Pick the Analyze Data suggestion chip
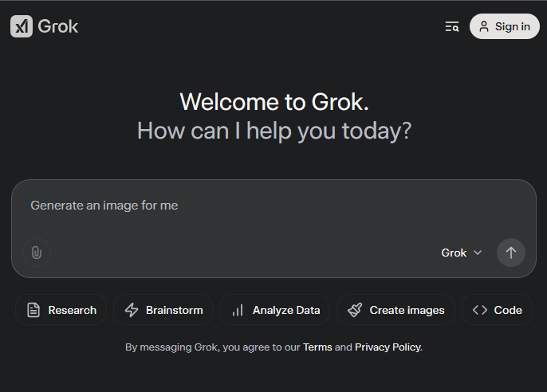Image resolution: width=547 pixels, height=392 pixels. click(275, 310)
